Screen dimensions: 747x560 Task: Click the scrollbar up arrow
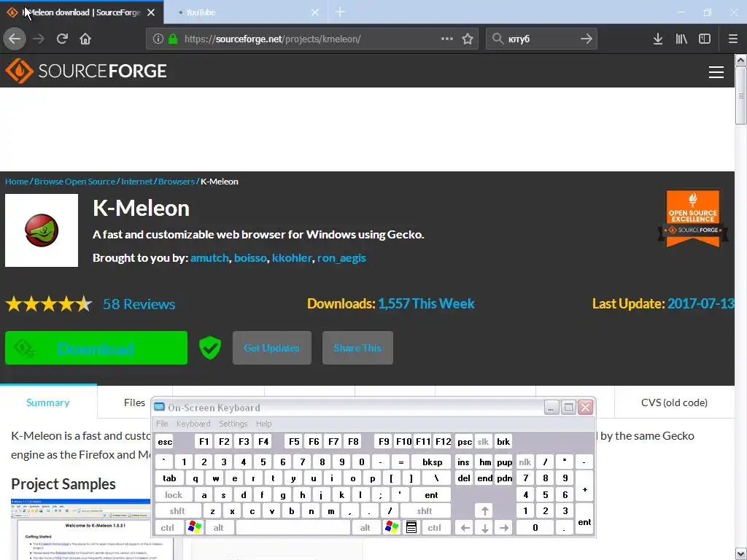pos(741,60)
